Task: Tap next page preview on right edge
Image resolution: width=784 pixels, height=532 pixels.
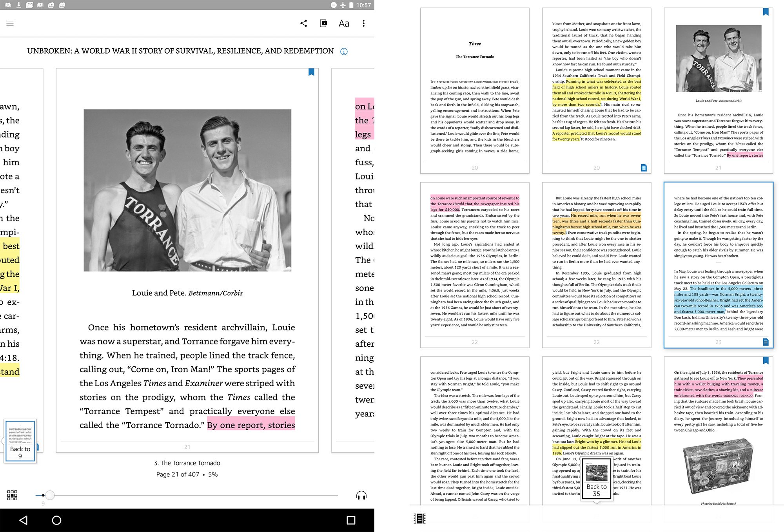Action: point(353,261)
